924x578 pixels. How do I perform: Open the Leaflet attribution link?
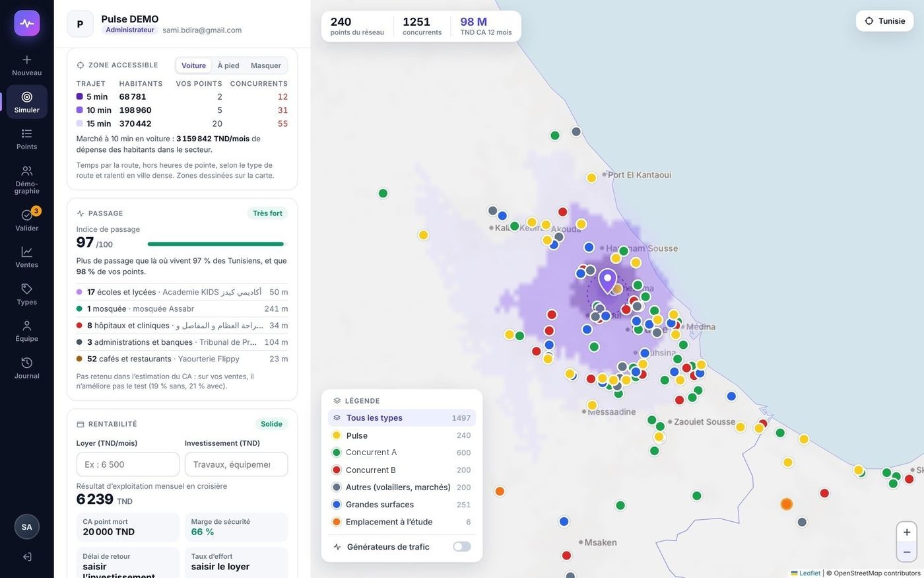click(806, 573)
